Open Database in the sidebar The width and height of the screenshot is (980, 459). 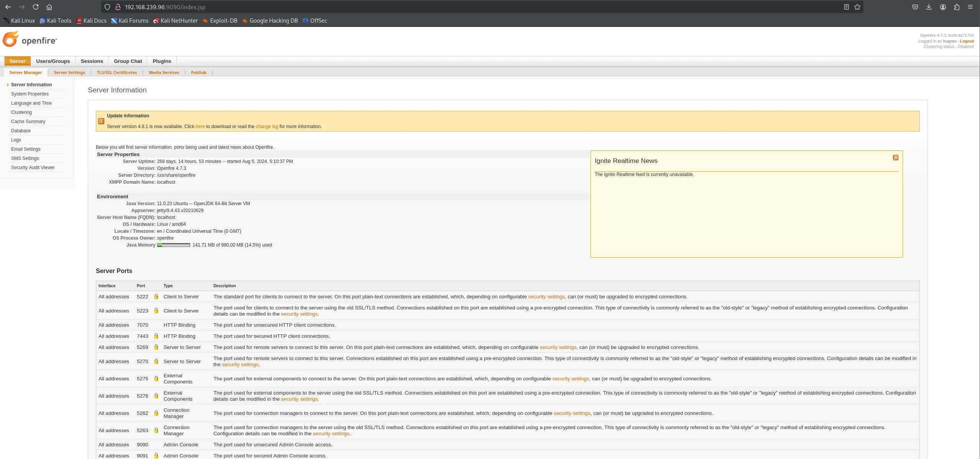(21, 131)
